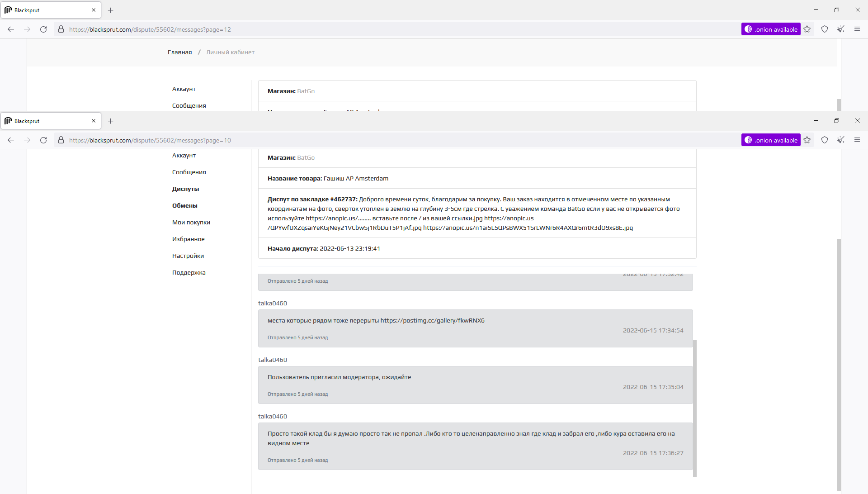Minimize the front browser window
868x494 pixels.
[x=816, y=121]
